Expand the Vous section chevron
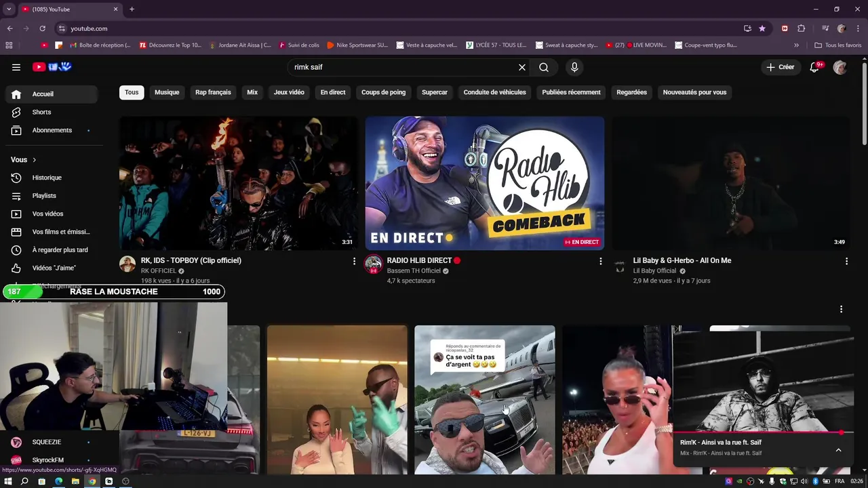The width and height of the screenshot is (868, 488). (x=34, y=160)
